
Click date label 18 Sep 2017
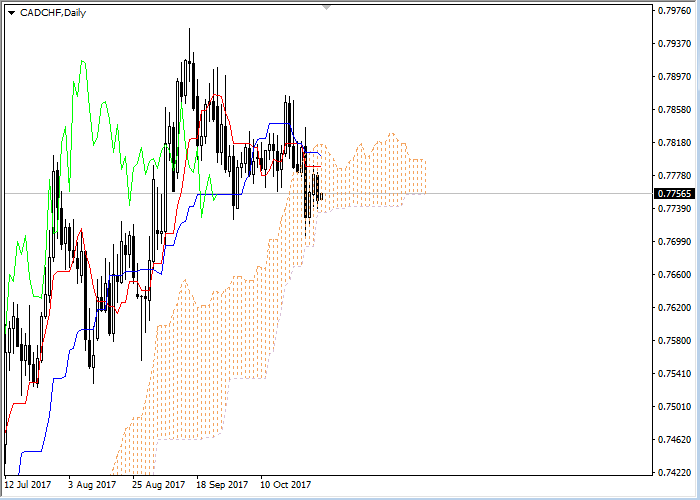[x=222, y=485]
